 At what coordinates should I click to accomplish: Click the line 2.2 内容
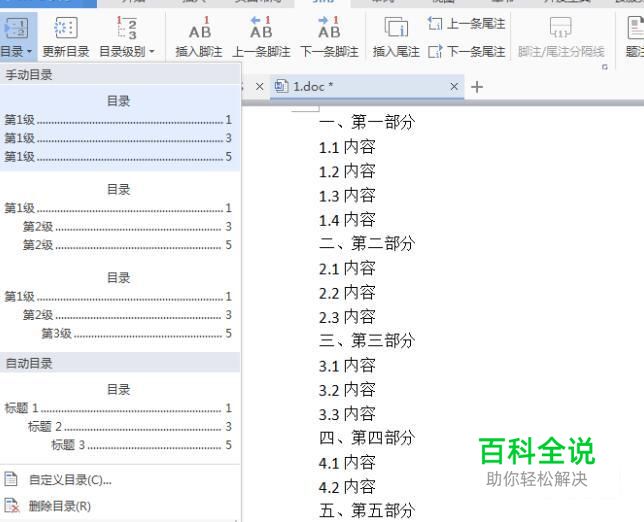click(347, 292)
